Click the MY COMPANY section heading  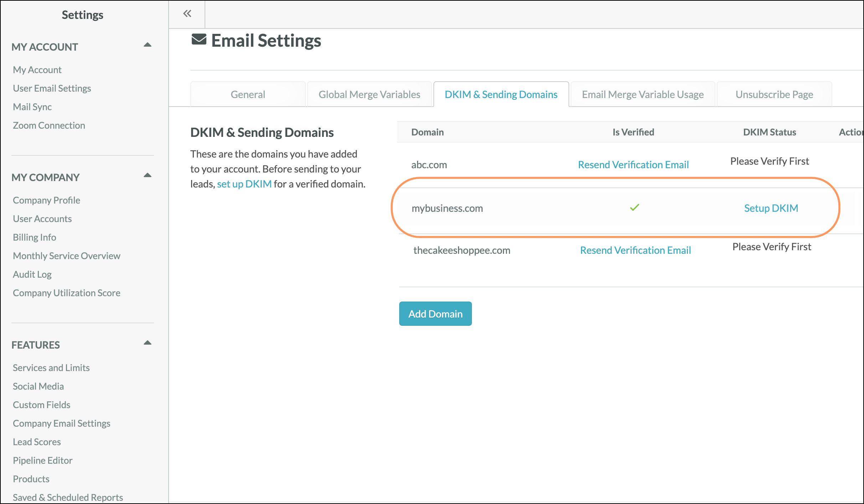46,178
